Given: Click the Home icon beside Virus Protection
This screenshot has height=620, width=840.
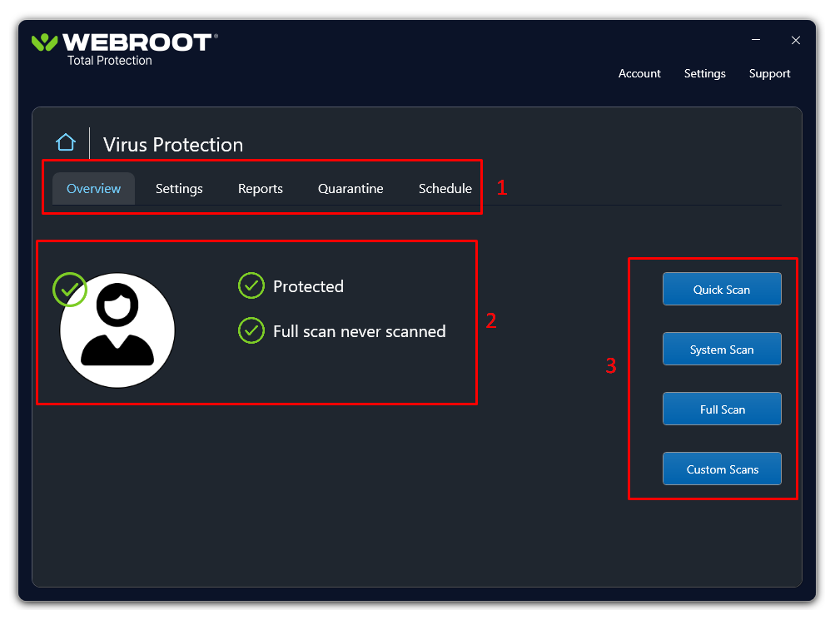Looking at the screenshot, I should pyautogui.click(x=66, y=142).
